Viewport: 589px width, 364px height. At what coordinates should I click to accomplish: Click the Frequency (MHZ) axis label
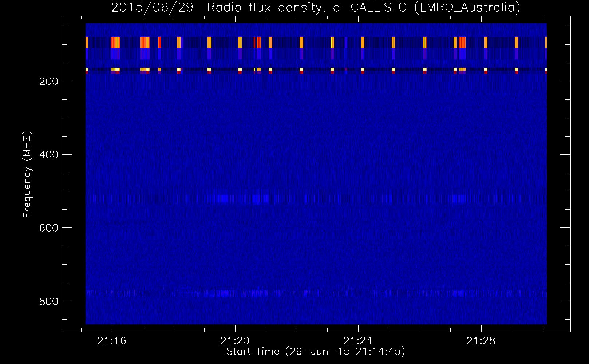pos(27,174)
